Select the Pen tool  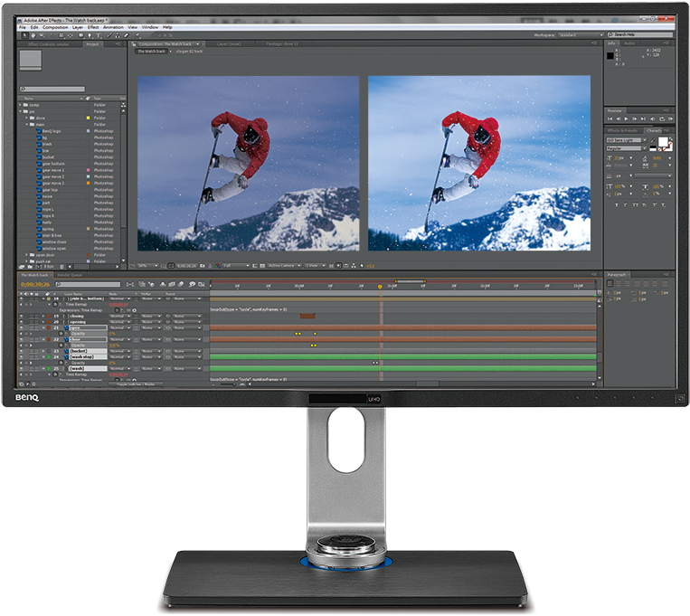(x=90, y=35)
